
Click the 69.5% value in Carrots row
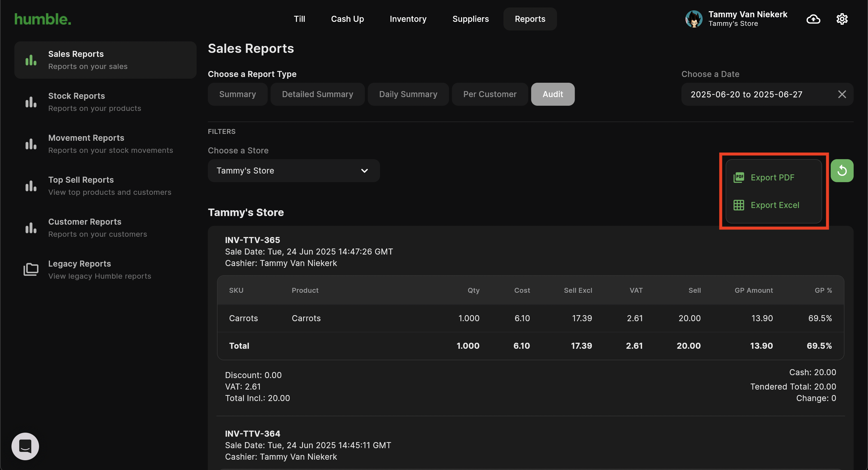[820, 318]
